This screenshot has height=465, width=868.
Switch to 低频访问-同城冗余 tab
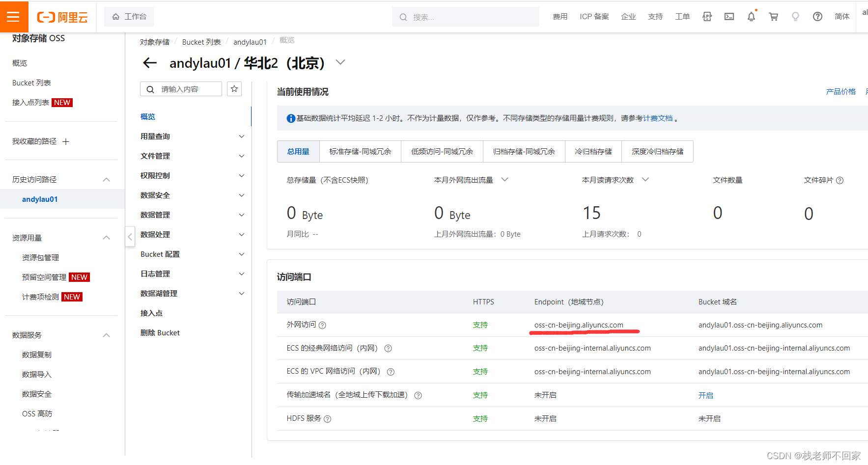click(x=442, y=151)
